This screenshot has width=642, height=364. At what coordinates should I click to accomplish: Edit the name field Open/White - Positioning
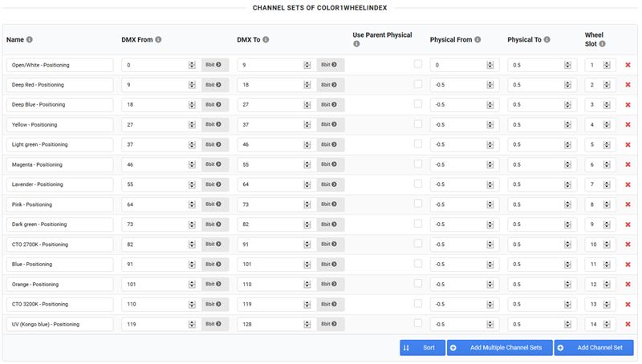tap(59, 65)
